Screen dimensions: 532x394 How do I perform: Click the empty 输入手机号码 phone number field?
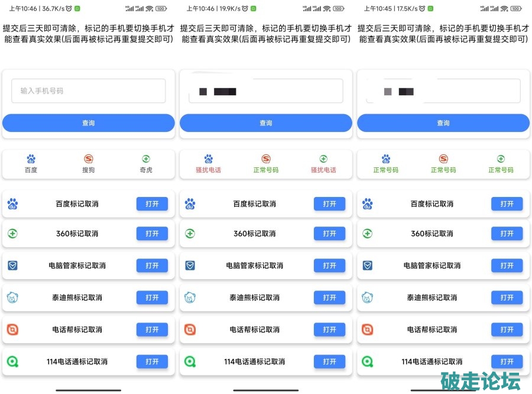click(88, 91)
